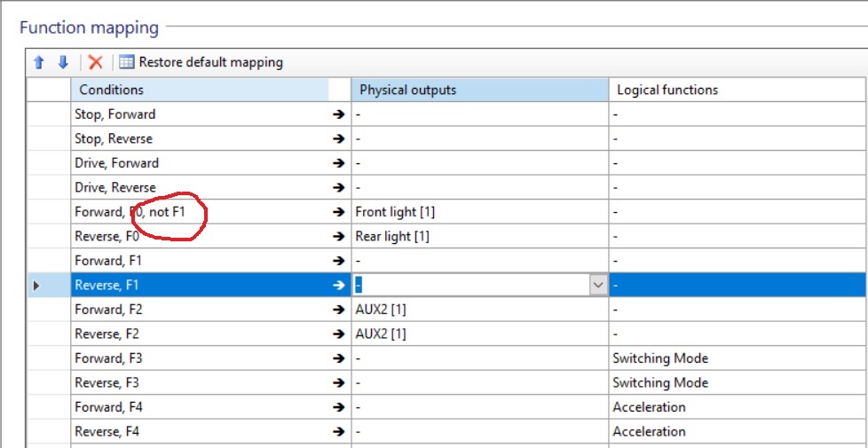The height and width of the screenshot is (448, 868).
Task: Click the Conditions column header
Action: point(200,90)
